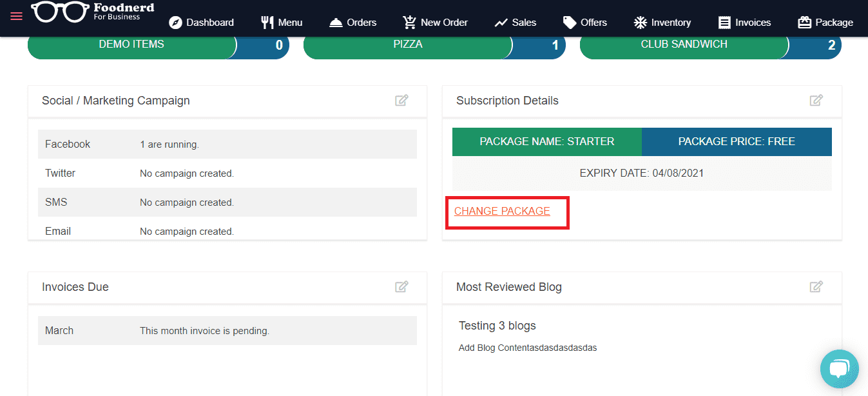
Task: Open the Orders page
Action: coord(352,23)
